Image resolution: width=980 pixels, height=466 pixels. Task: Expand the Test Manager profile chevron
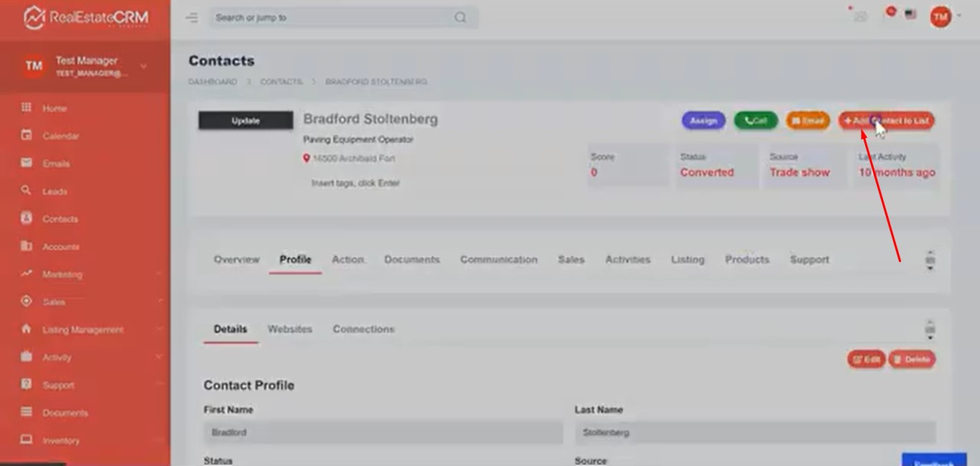143,66
